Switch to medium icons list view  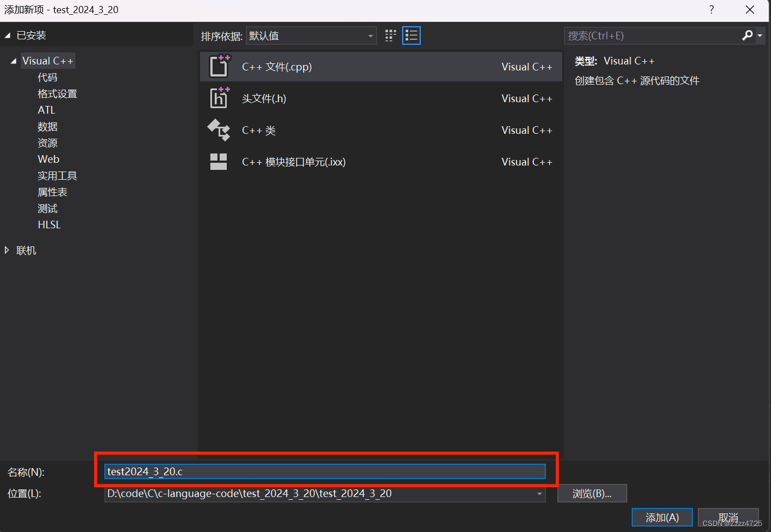(x=411, y=36)
